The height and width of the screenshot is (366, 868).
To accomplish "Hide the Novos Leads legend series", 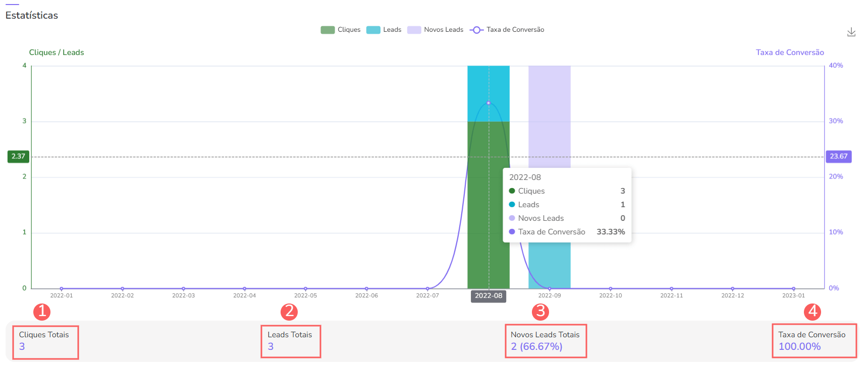I will point(435,30).
